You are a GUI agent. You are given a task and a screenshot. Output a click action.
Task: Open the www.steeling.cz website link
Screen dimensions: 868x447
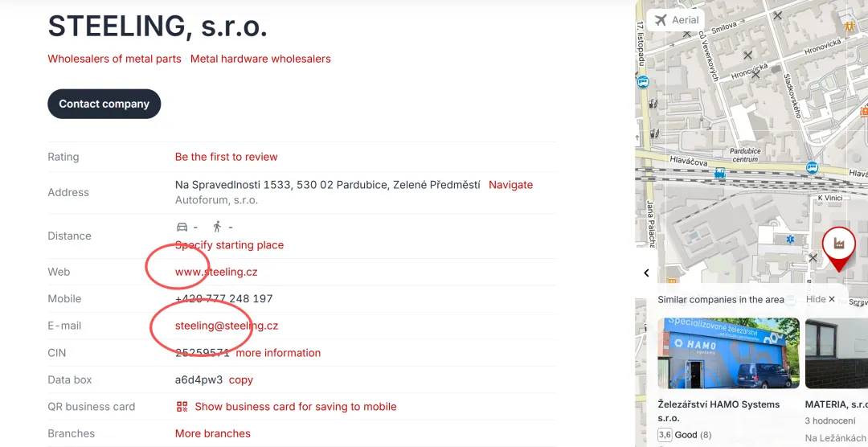coord(216,272)
